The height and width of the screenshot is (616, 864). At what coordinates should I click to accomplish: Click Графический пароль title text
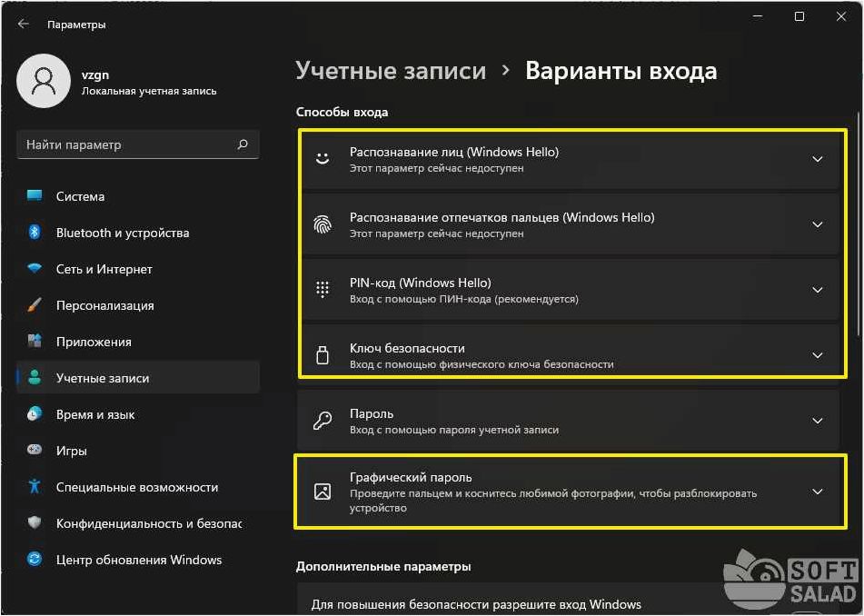point(411,477)
